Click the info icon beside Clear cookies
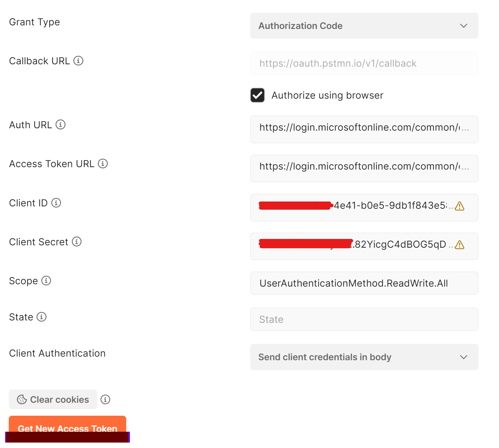Viewport: 499px width, 448px height. [x=105, y=399]
